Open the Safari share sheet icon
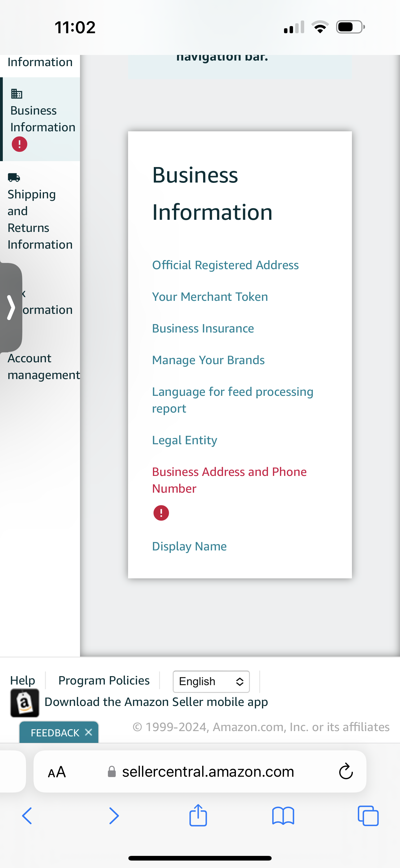400x868 pixels. (198, 815)
